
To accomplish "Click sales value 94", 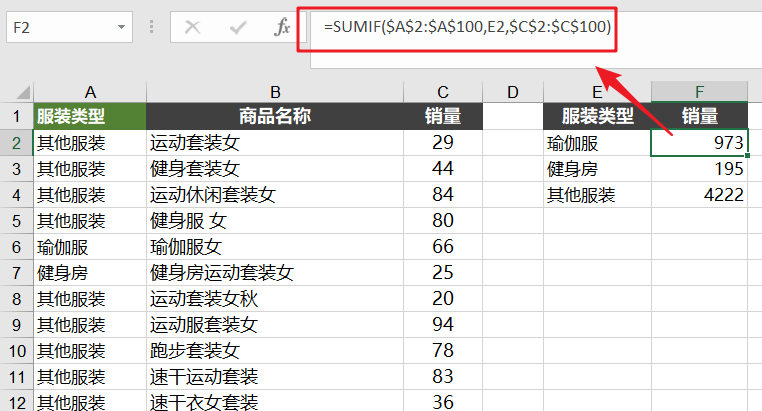I will click(443, 325).
